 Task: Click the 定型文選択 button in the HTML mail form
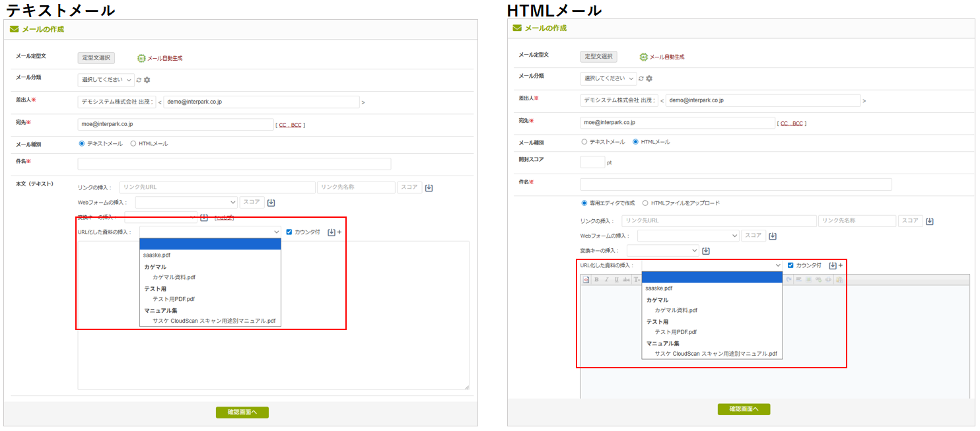[x=598, y=57]
